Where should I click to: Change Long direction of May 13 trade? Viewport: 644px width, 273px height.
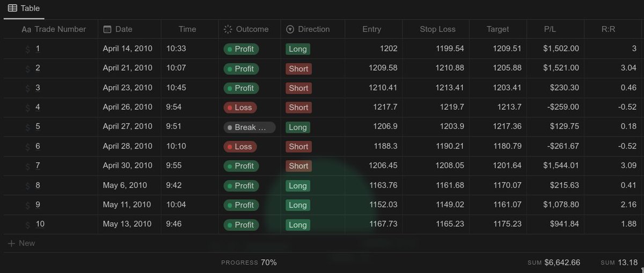point(298,225)
